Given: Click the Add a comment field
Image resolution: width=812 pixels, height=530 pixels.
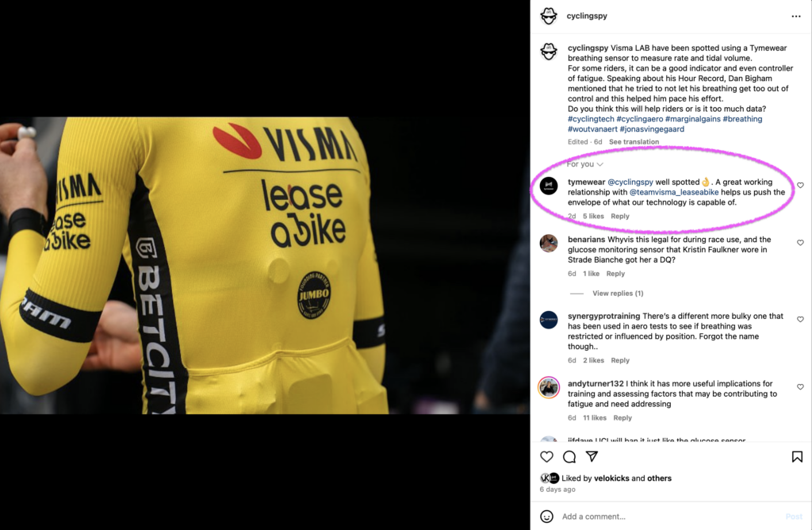Looking at the screenshot, I should 671,516.
